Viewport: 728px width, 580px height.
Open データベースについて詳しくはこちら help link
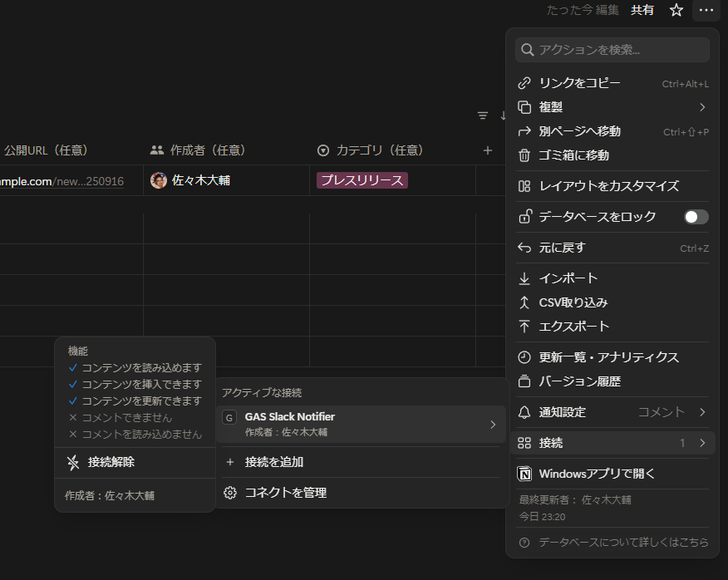pos(623,542)
